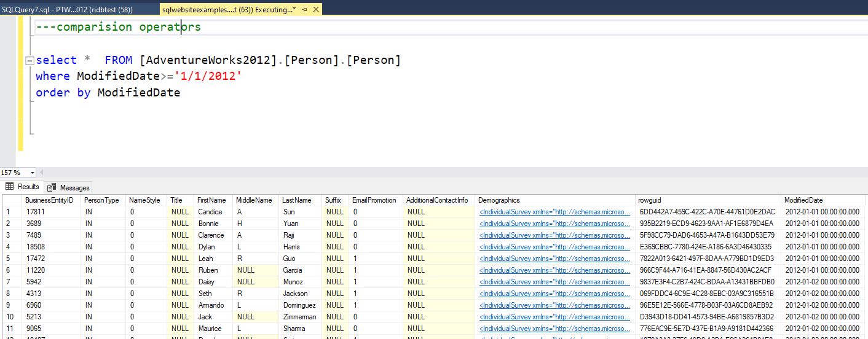Click the NULL MiddleName cell for Ruben
Screen dimensions: 868x339
click(256, 270)
